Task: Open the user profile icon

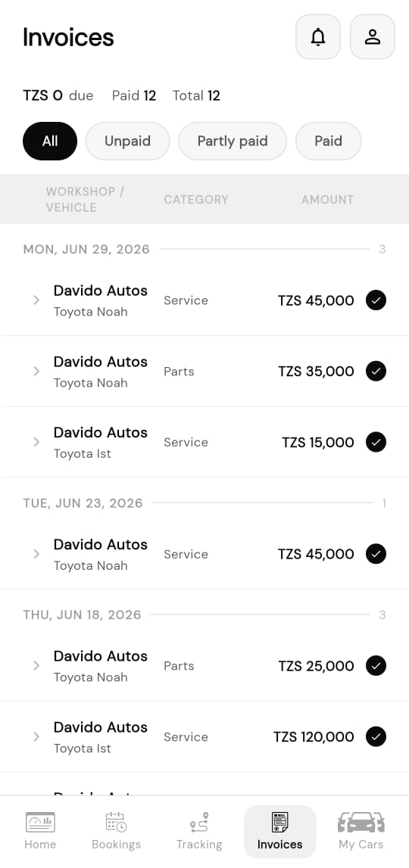Action: (x=373, y=36)
